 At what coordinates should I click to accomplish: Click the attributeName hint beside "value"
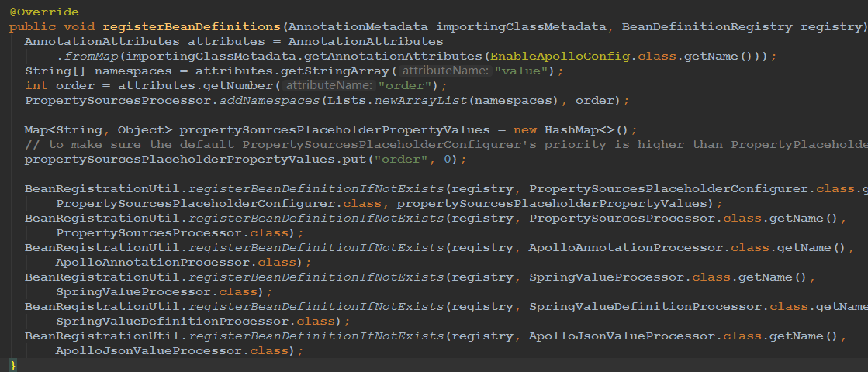446,71
